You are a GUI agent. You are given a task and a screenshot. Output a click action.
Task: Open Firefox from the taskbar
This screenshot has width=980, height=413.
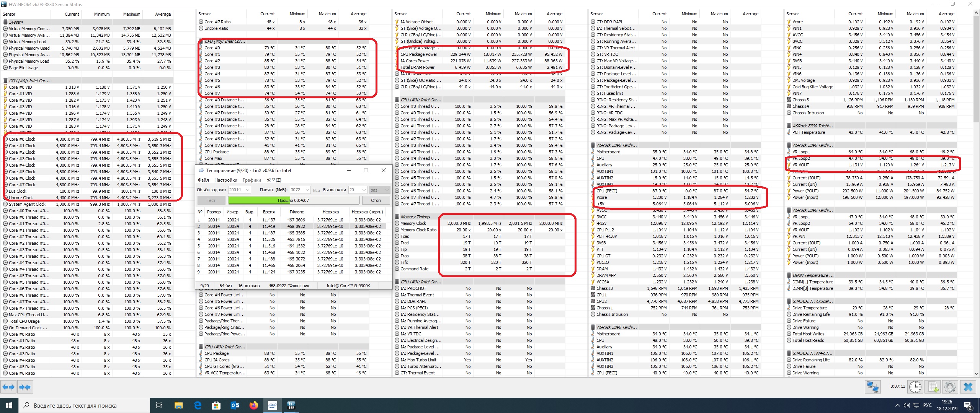[254, 405]
